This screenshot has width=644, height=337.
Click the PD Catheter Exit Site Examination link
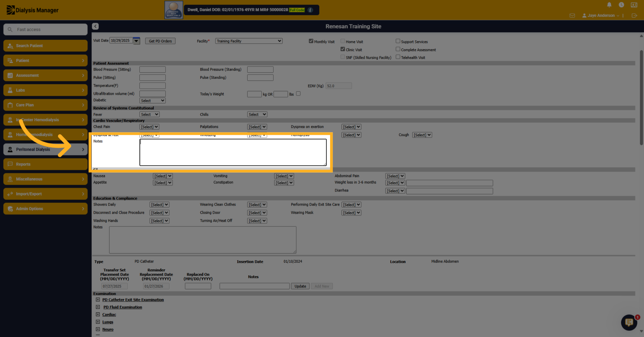pyautogui.click(x=133, y=300)
